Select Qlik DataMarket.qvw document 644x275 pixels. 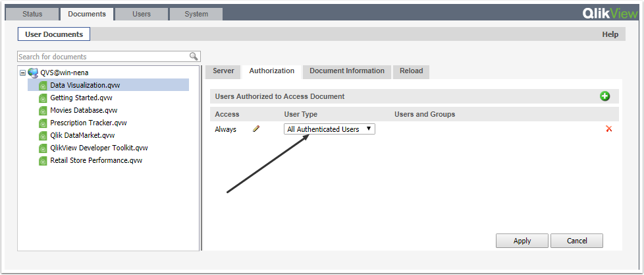point(82,136)
